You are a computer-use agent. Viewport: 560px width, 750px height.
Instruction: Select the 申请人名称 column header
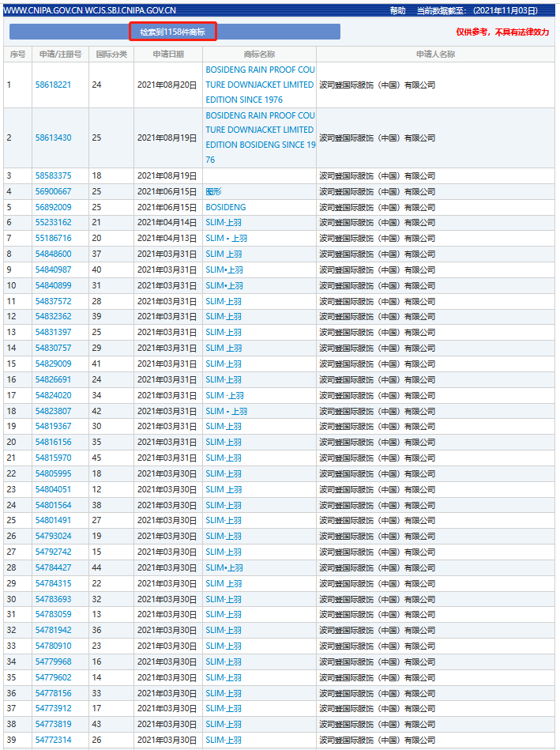pyautogui.click(x=435, y=54)
